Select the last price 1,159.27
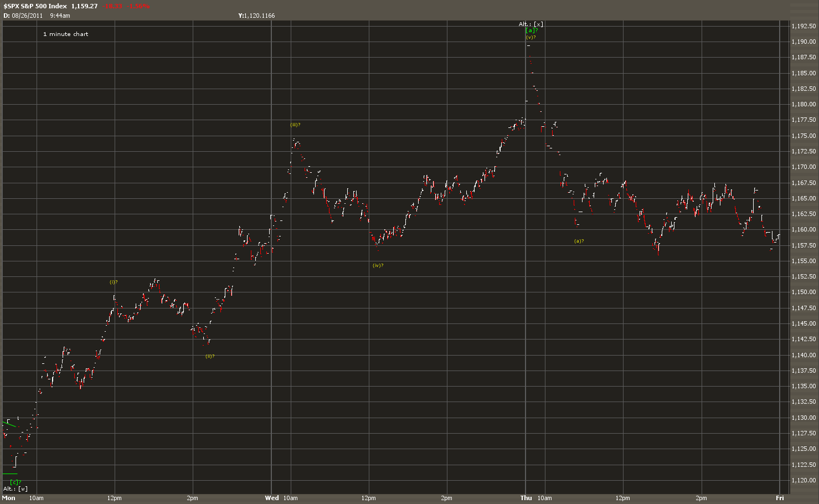819x504 pixels. (x=84, y=6)
